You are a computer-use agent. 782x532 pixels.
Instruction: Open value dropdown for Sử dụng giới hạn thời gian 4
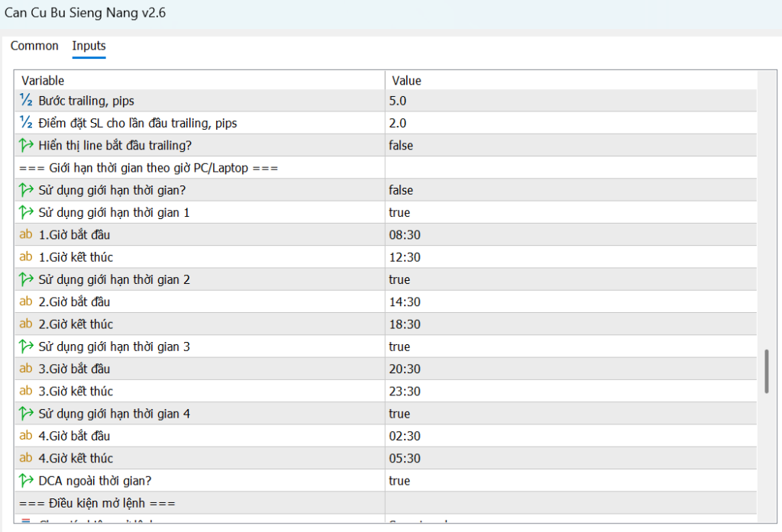point(570,414)
